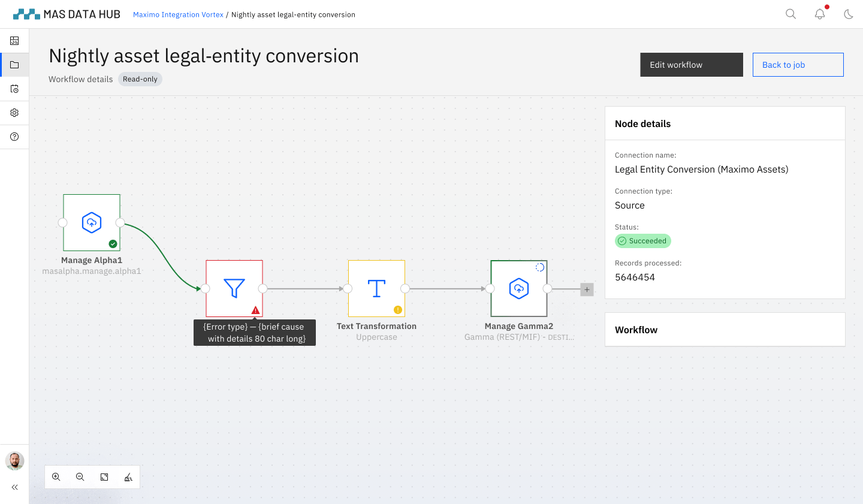Click the Edit workflow button
The image size is (863, 504).
click(x=691, y=65)
